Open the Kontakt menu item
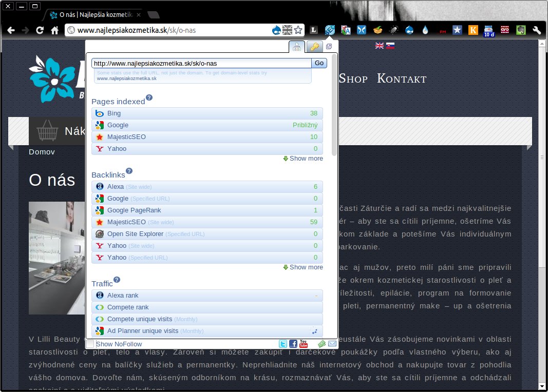Viewport: 548px width, 392px height. tap(402, 79)
